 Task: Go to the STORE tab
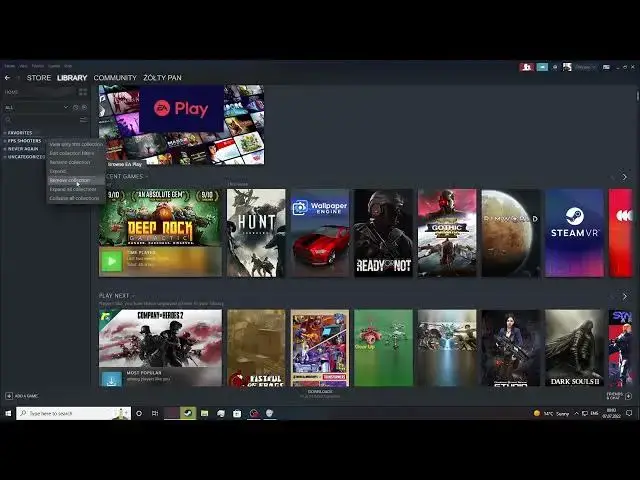tap(39, 78)
